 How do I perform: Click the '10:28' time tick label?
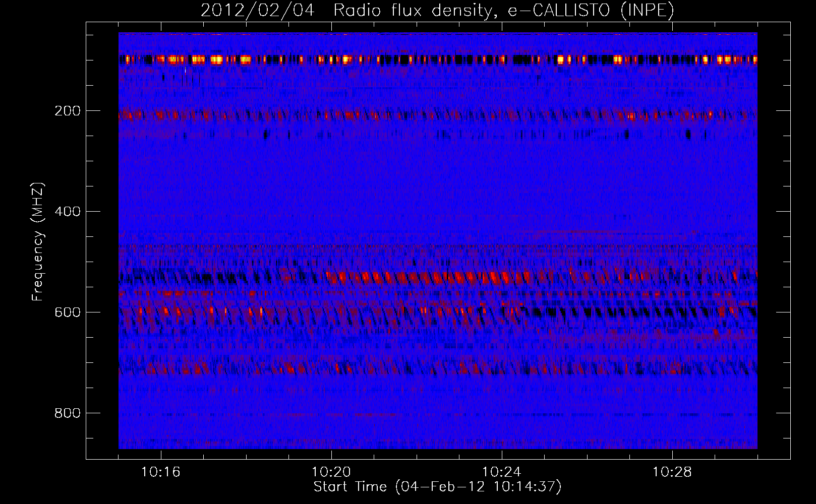(672, 472)
